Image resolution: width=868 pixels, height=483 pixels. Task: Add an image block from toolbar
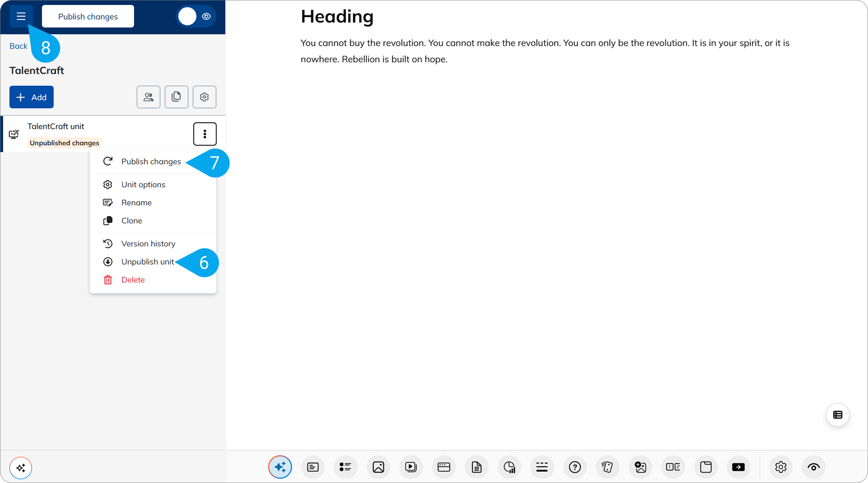(378, 467)
